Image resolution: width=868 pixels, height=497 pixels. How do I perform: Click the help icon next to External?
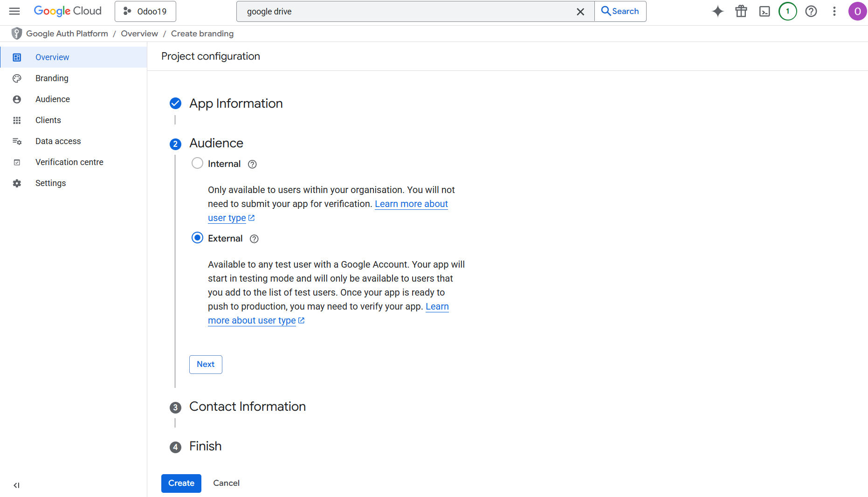(254, 239)
